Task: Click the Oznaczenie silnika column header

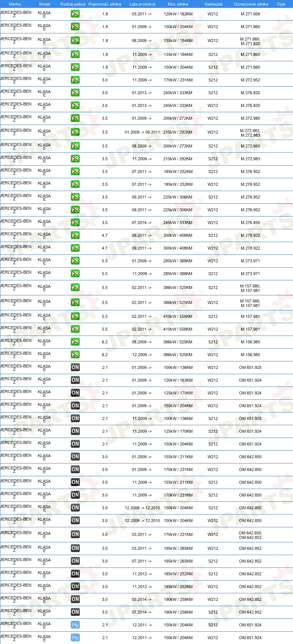Action: [251, 4]
